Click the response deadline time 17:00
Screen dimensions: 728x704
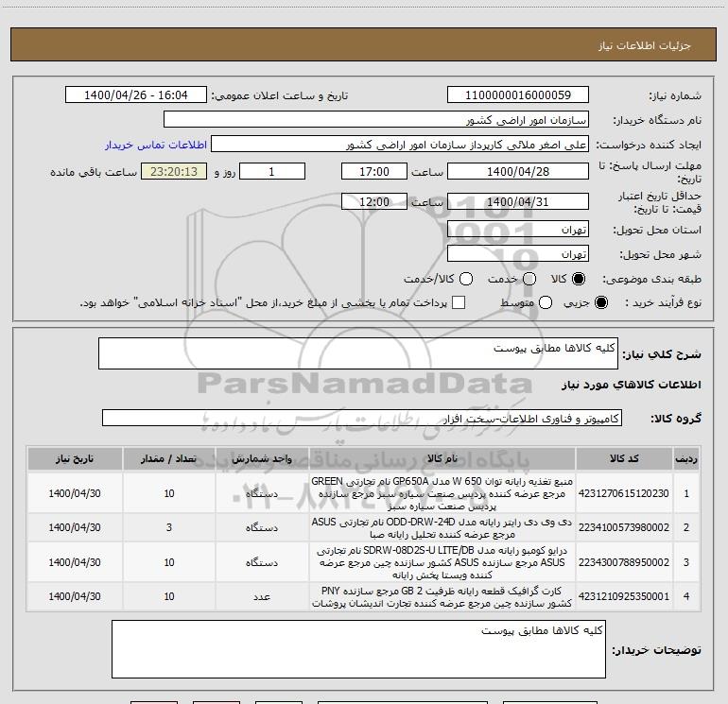[374, 171]
